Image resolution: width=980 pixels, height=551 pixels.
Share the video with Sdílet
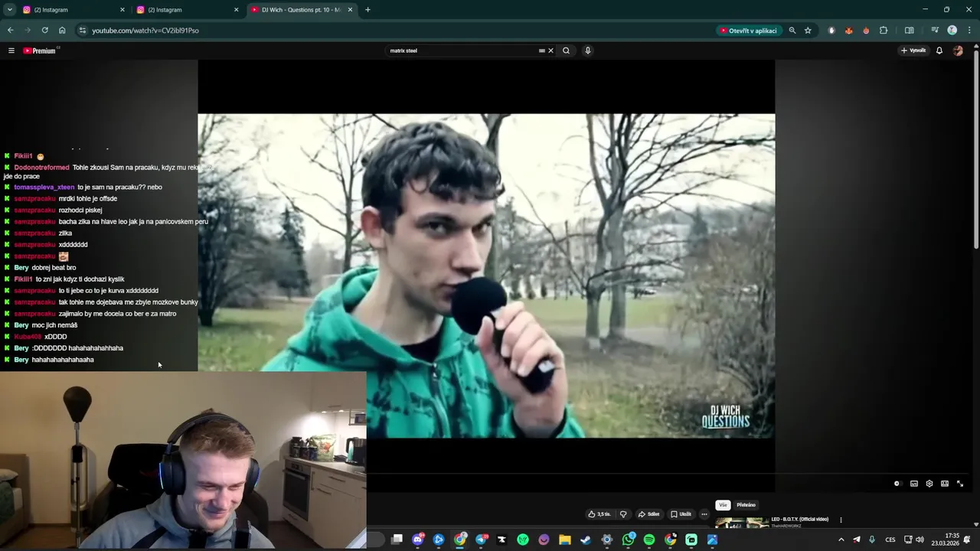[x=649, y=514]
